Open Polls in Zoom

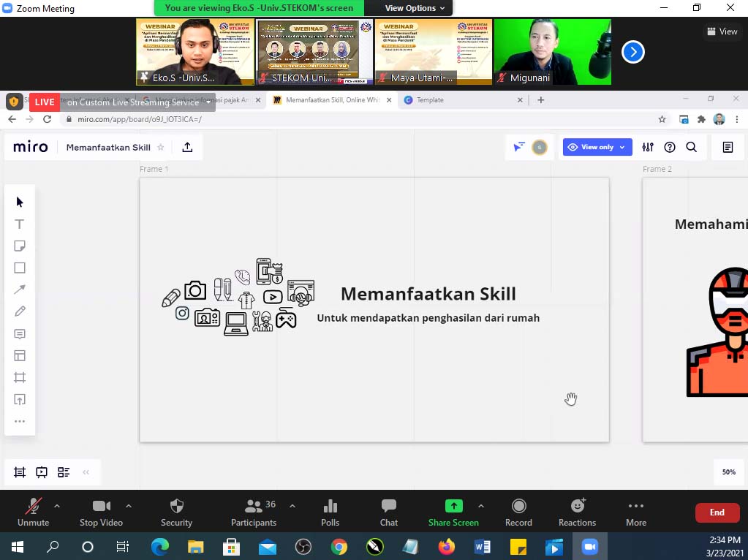pos(330,512)
